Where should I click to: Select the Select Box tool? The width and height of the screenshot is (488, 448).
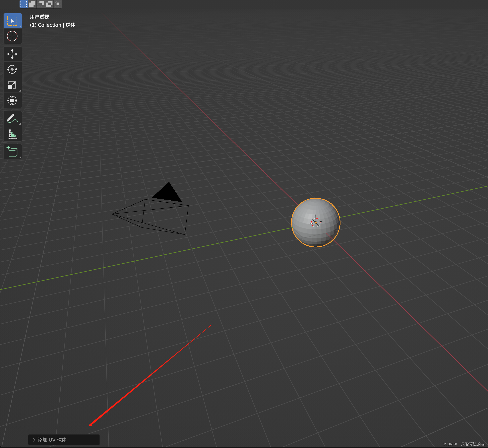pos(12,21)
